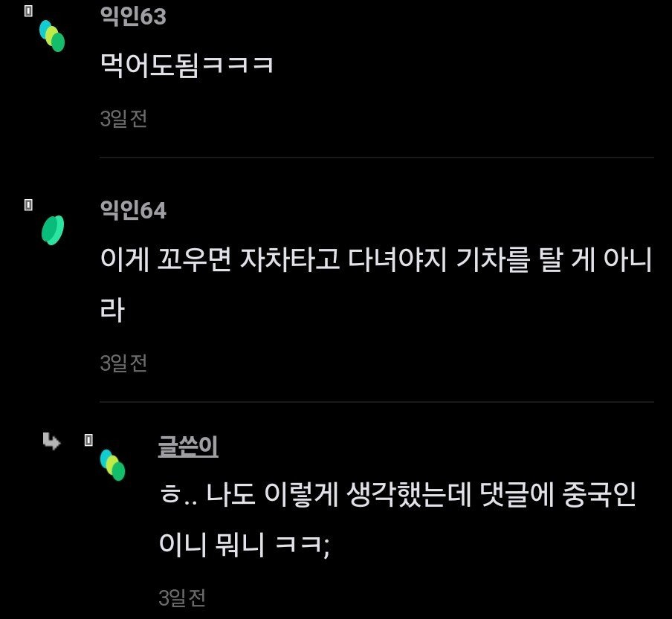Image resolution: width=672 pixels, height=619 pixels.
Task: Click the divider line below 익인63's comment
Action: [377, 158]
